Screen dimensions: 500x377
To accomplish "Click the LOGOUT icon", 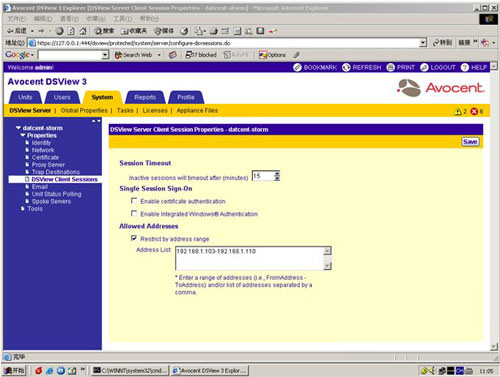I will click(x=424, y=67).
